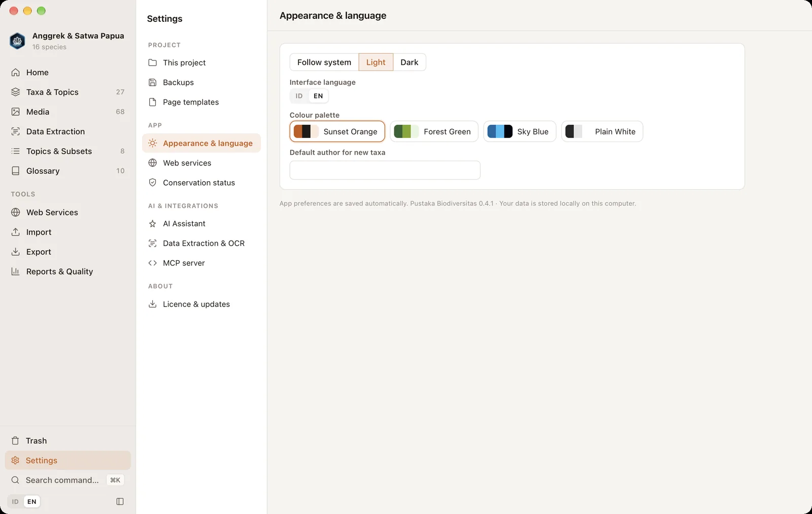This screenshot has width=812, height=514.
Task: Choose the Forest Green palette
Action: click(x=434, y=131)
